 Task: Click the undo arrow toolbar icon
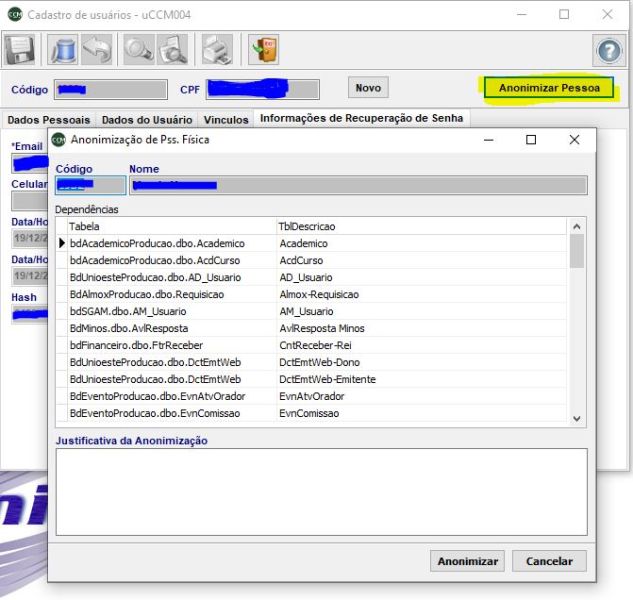click(97, 50)
